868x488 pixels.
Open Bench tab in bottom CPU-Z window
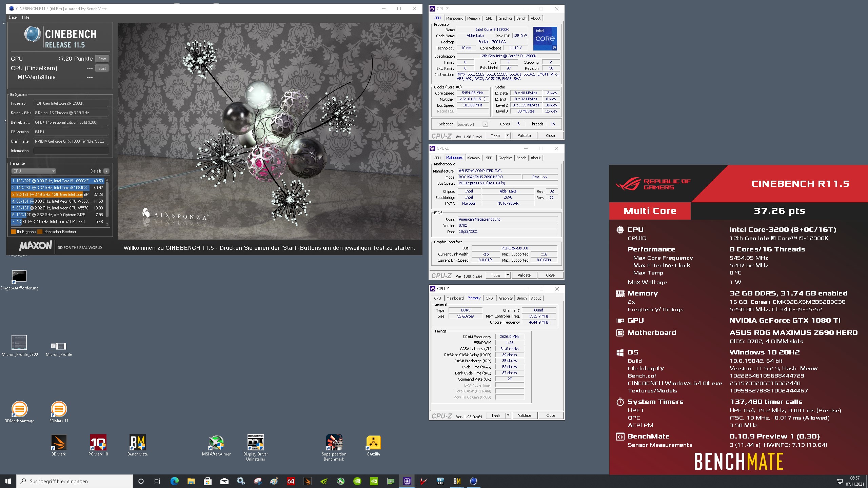tap(522, 298)
